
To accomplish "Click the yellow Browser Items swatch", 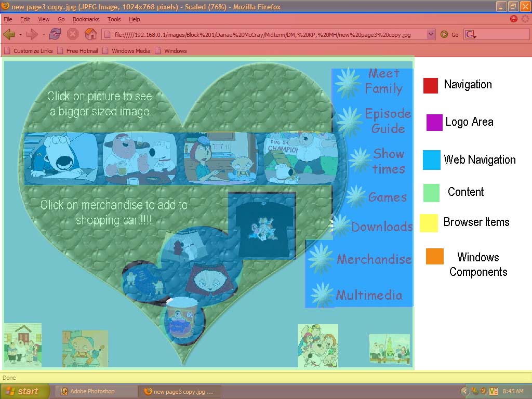I will tap(429, 223).
